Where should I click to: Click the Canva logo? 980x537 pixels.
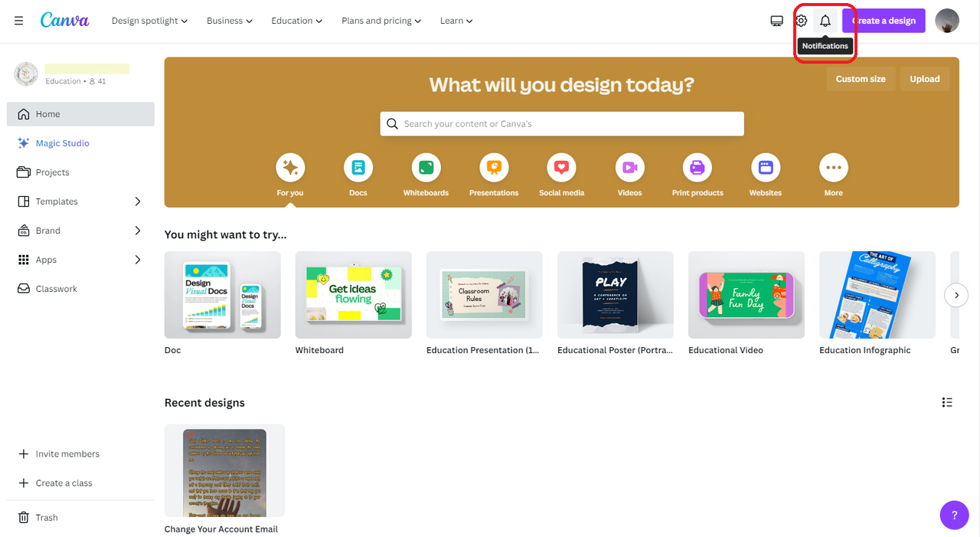tap(64, 21)
